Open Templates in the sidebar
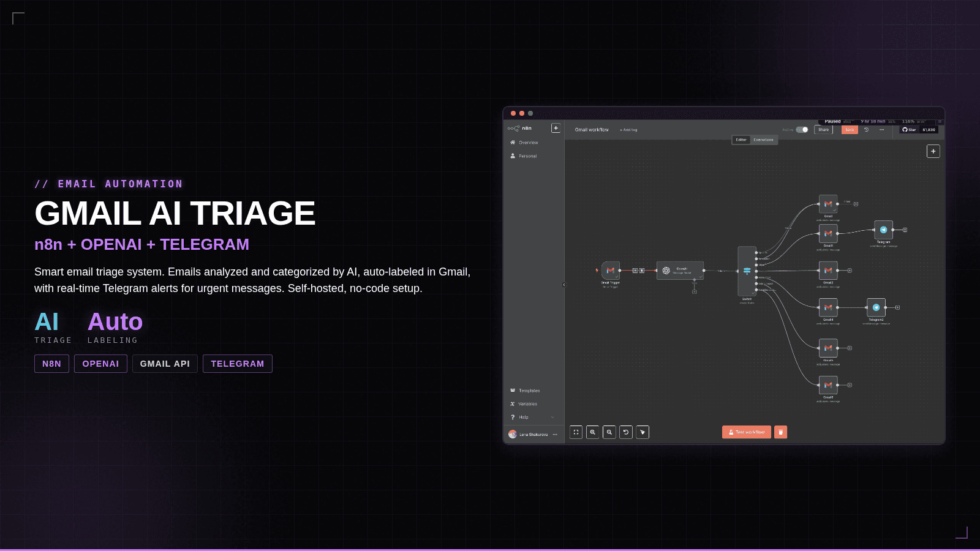980x551 pixels. (x=529, y=391)
